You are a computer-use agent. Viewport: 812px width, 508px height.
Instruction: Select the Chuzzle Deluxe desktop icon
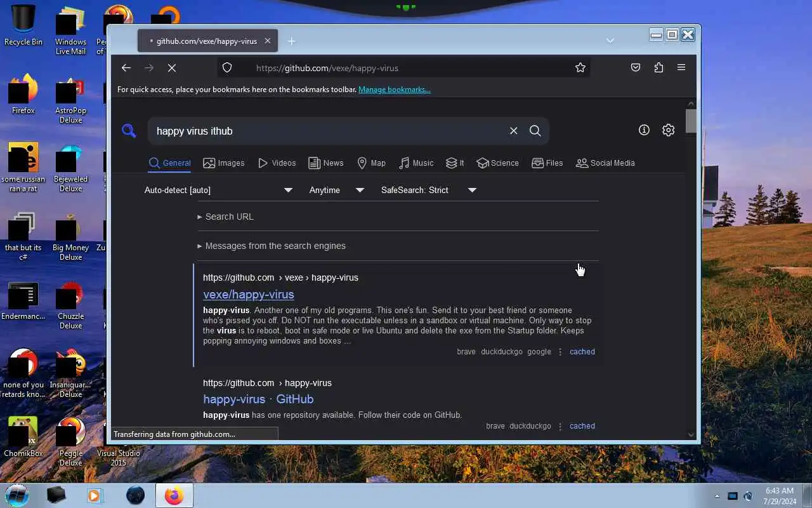(70, 304)
